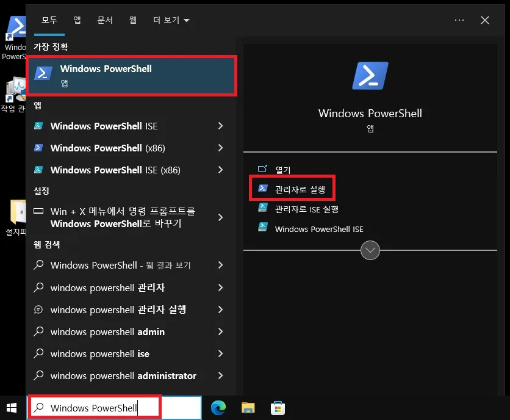Image resolution: width=510 pixels, height=420 pixels.
Task: Click 열기 to open PowerShell
Action: (x=283, y=170)
